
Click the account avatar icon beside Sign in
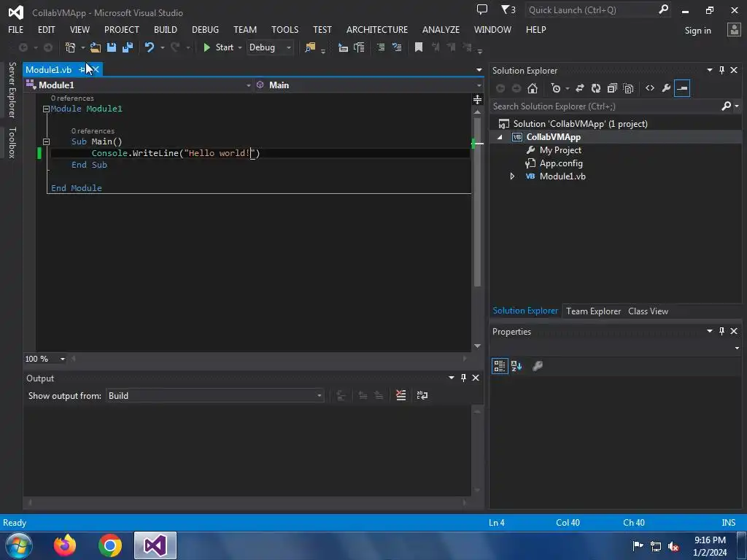pyautogui.click(x=734, y=29)
